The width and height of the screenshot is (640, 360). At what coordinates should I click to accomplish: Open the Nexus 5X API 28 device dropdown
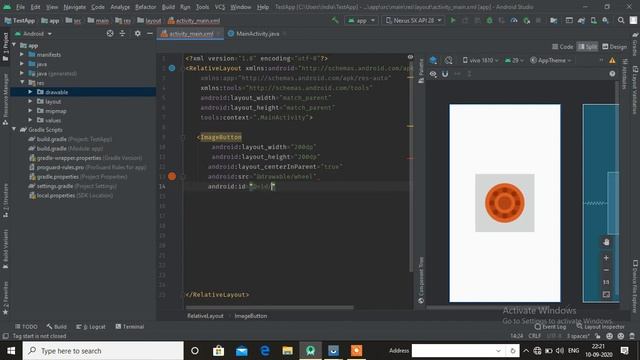pyautogui.click(x=413, y=20)
